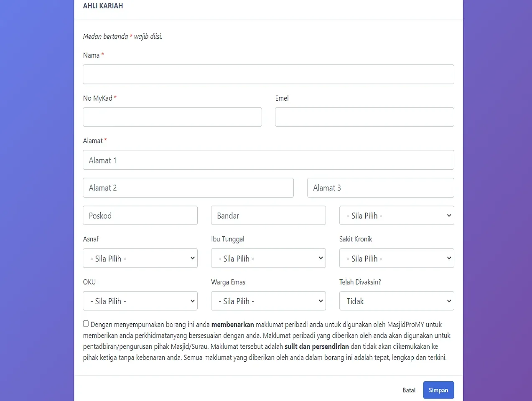
Task: Expand the OKU dropdown
Action: 140,301
